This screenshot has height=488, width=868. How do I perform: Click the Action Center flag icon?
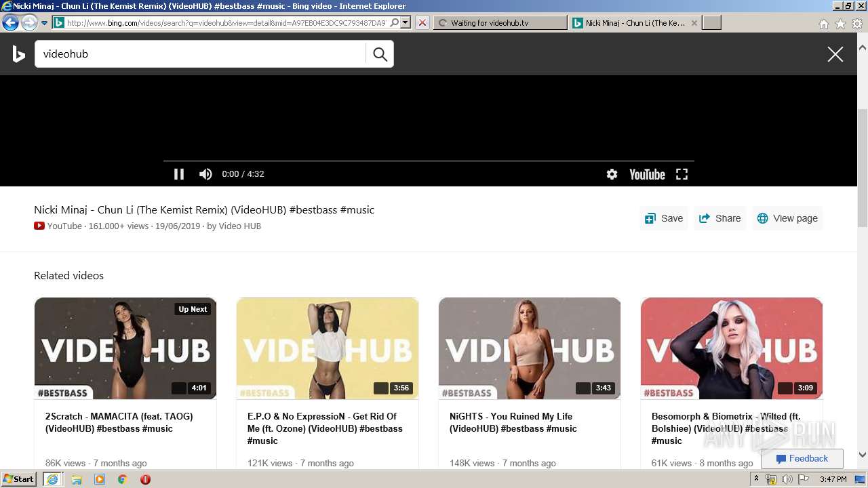[804, 479]
